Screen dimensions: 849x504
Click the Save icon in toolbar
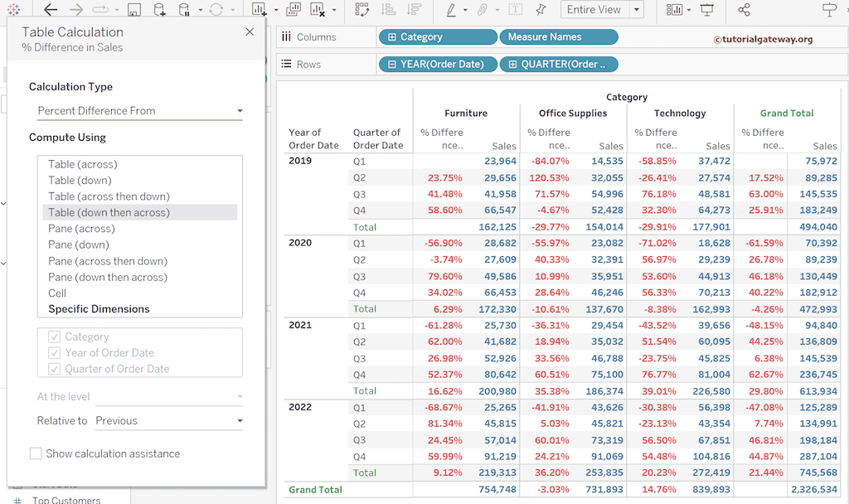coord(134,10)
